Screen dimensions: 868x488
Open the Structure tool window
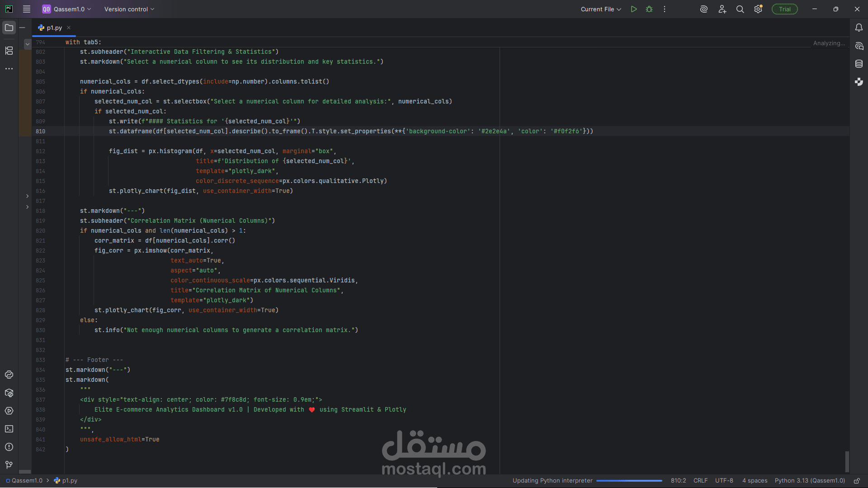[9, 51]
